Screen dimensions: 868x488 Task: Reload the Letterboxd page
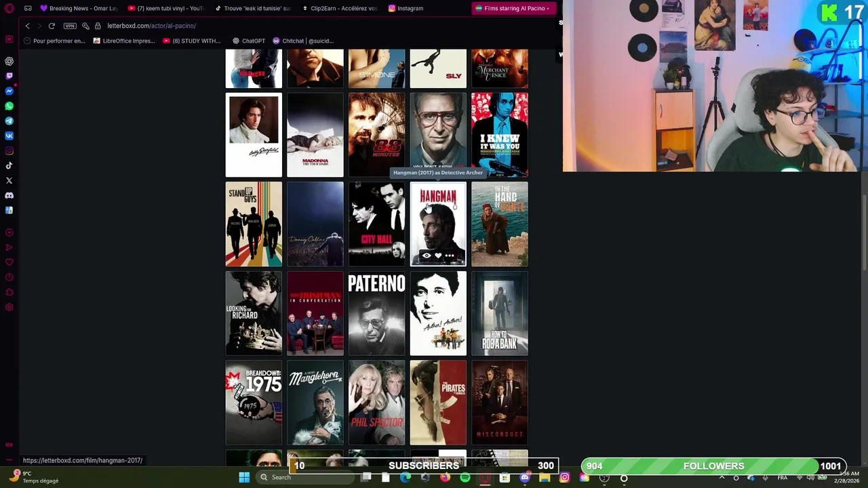(x=52, y=26)
